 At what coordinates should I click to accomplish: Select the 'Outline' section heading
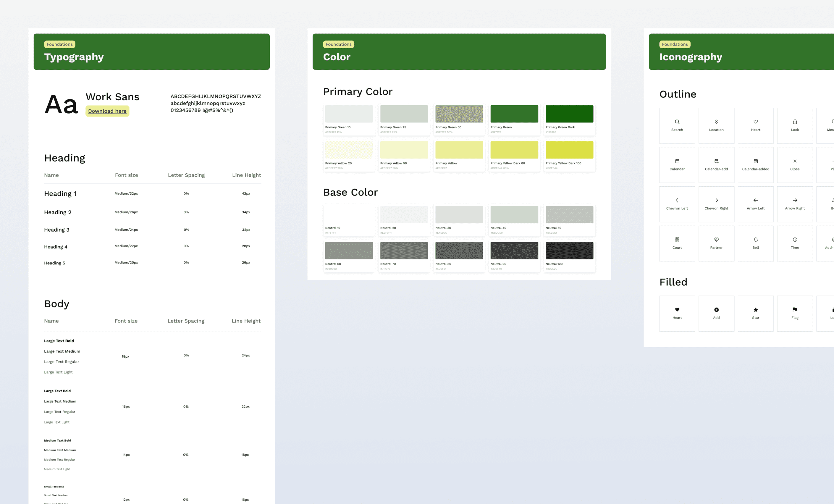[x=678, y=94]
